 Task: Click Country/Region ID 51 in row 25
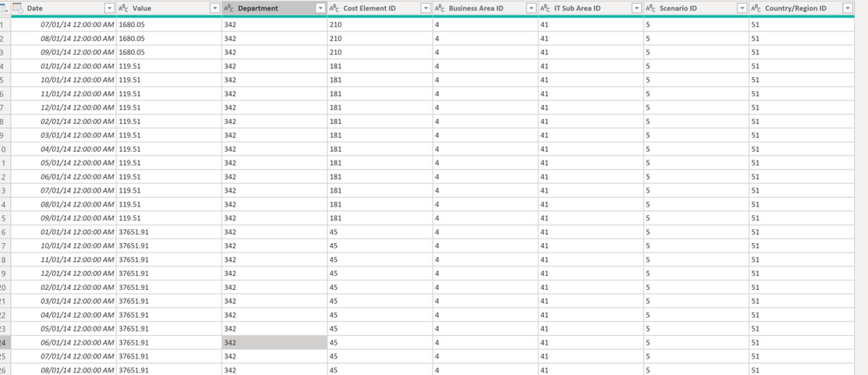click(x=802, y=356)
